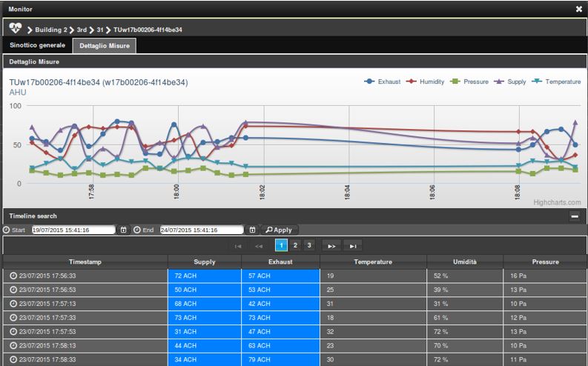
Task: Navigate to Building 2 breadcrumb
Action: [51, 30]
